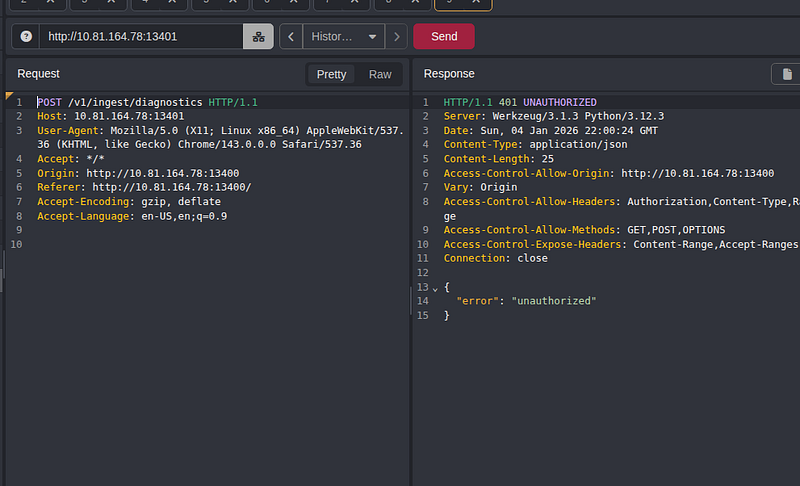Screen dimensions: 800x486
Task: Open connection settings icon next to URL field
Action: (258, 37)
